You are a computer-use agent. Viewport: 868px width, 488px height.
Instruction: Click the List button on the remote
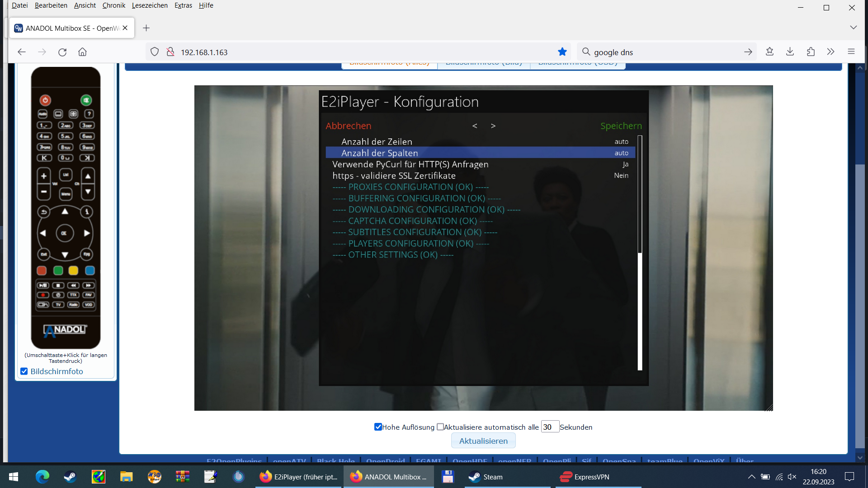[x=66, y=175]
